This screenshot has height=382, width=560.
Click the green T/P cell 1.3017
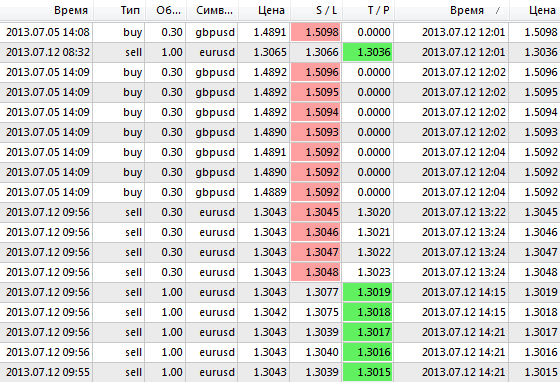click(368, 332)
